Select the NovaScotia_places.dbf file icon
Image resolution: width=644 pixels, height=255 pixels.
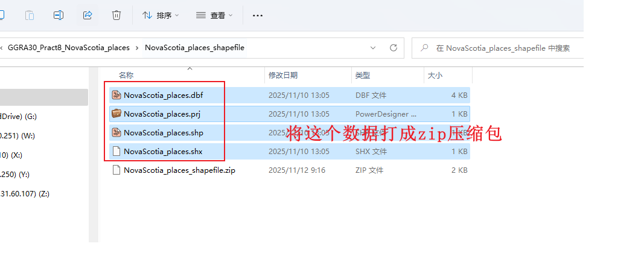(116, 95)
